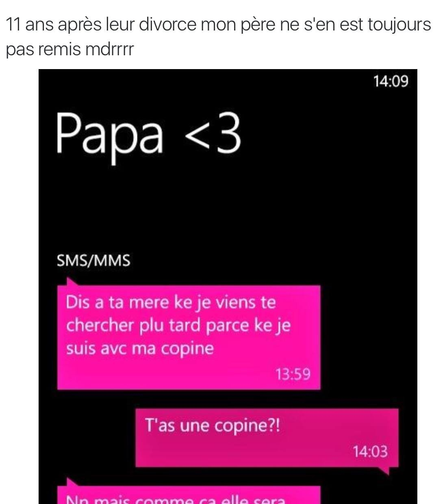Tap the tweet caption about the divorce
Viewport: 434px width, 504px height.
[x=218, y=37]
